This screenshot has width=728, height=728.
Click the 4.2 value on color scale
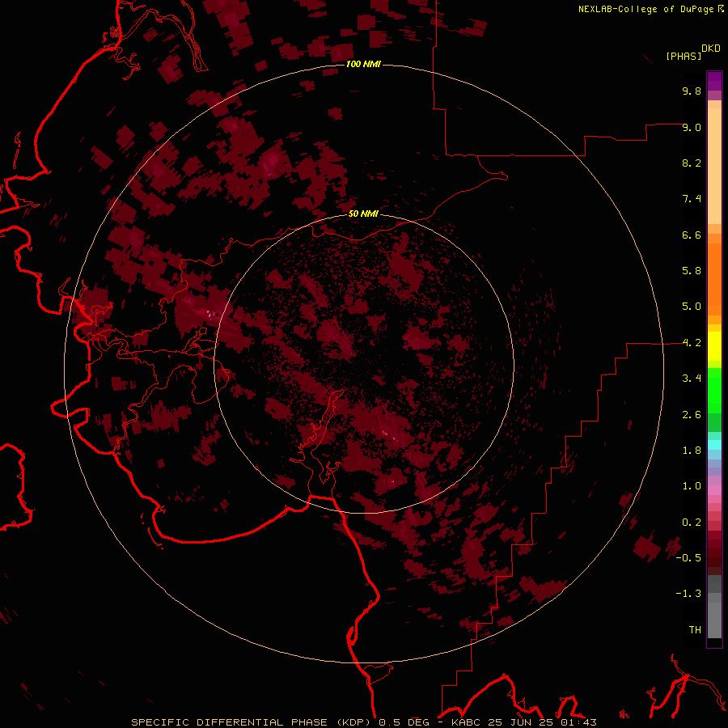(x=692, y=343)
